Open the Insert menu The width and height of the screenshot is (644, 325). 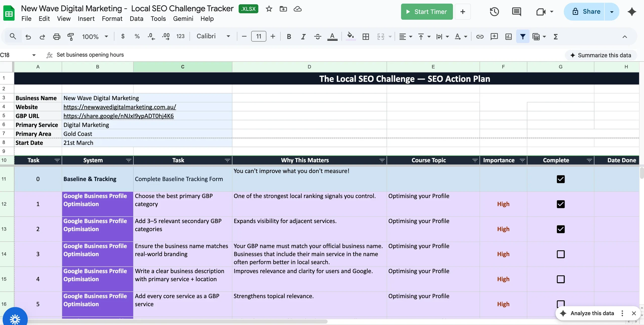[86, 19]
